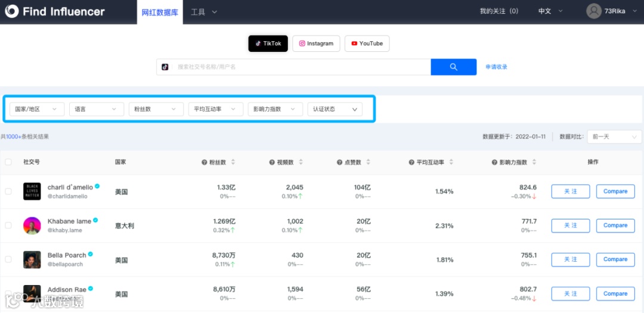Click help icon beside 视频数 column

(272, 162)
